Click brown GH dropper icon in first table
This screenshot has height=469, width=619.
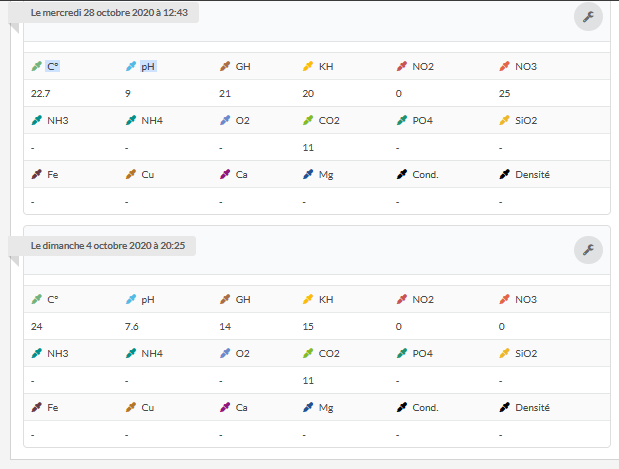point(225,66)
